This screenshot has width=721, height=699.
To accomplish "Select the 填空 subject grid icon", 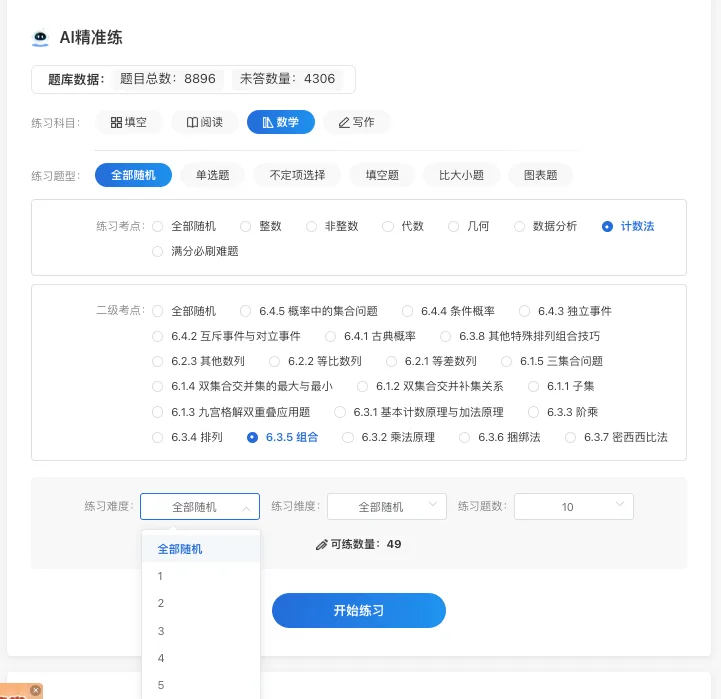I will [x=116, y=122].
